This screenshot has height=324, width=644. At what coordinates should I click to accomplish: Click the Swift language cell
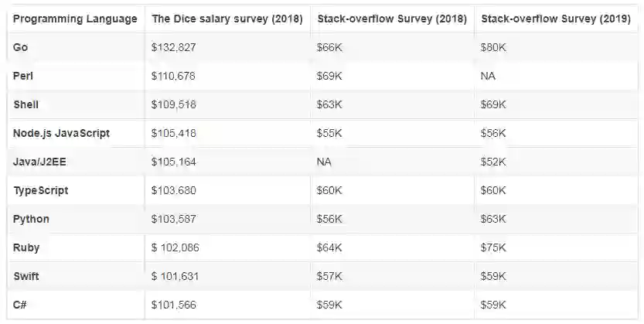26,276
